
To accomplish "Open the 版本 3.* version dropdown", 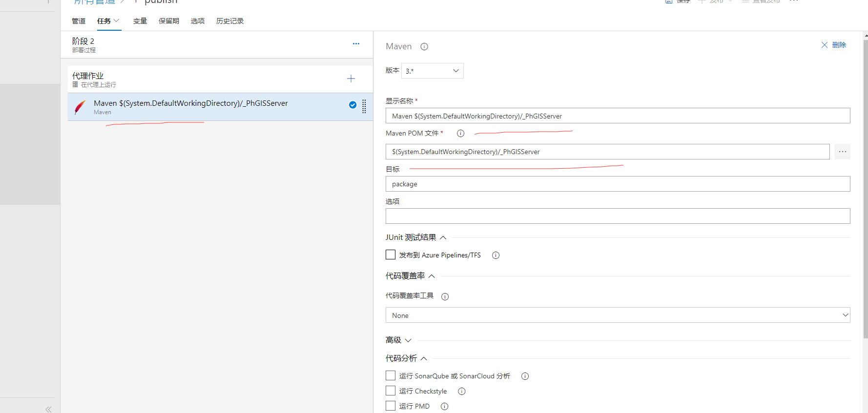I will (432, 71).
